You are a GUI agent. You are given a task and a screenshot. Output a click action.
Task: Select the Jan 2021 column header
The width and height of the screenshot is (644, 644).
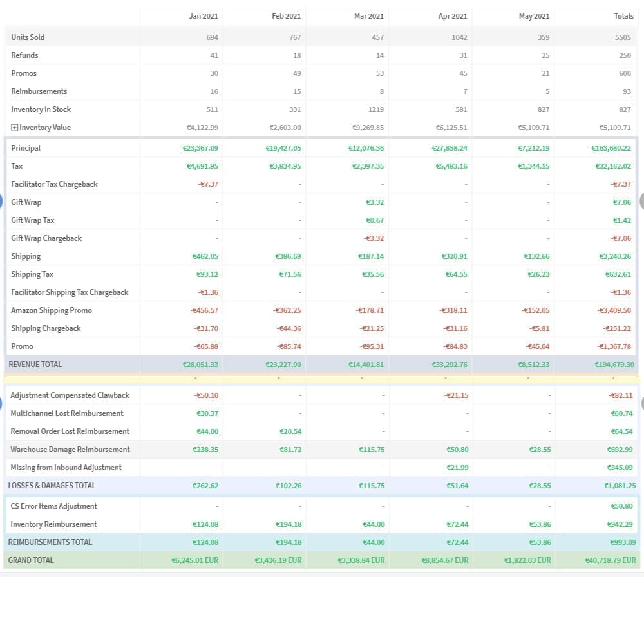204,16
